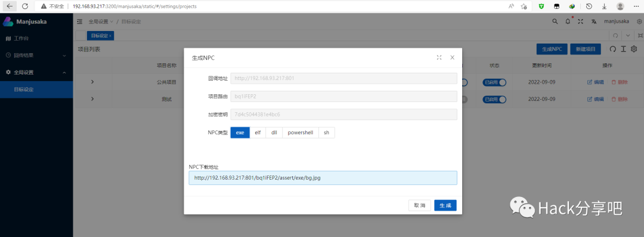Toggle 已启用 switch for 公共项目

pyautogui.click(x=494, y=82)
